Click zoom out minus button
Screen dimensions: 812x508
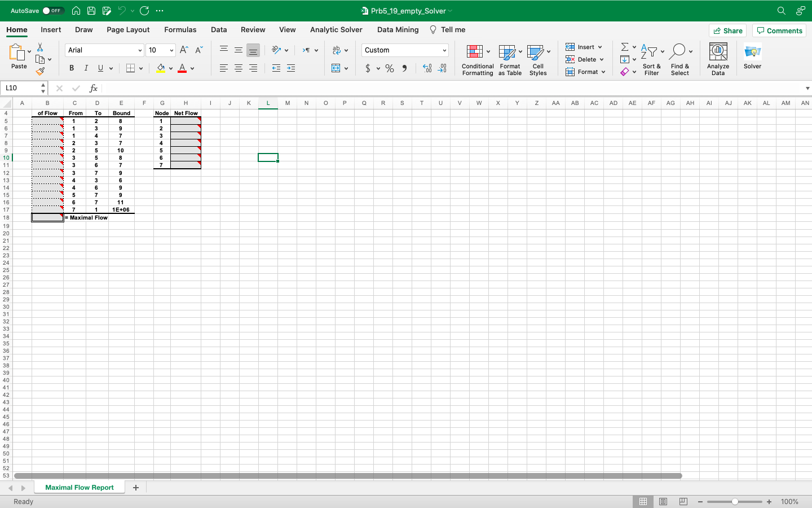700,502
